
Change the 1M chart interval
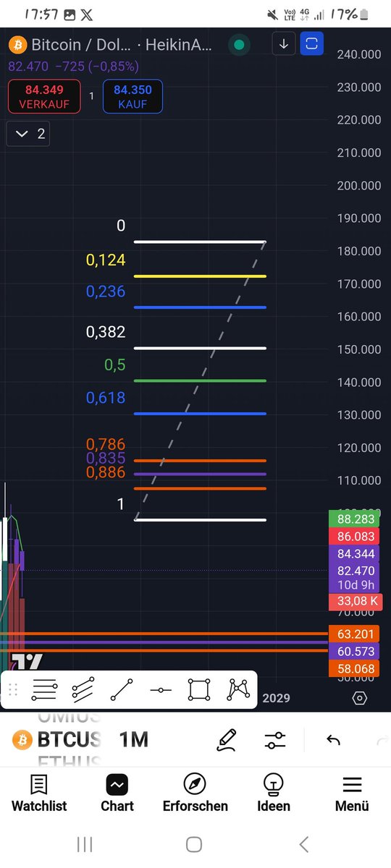[133, 740]
